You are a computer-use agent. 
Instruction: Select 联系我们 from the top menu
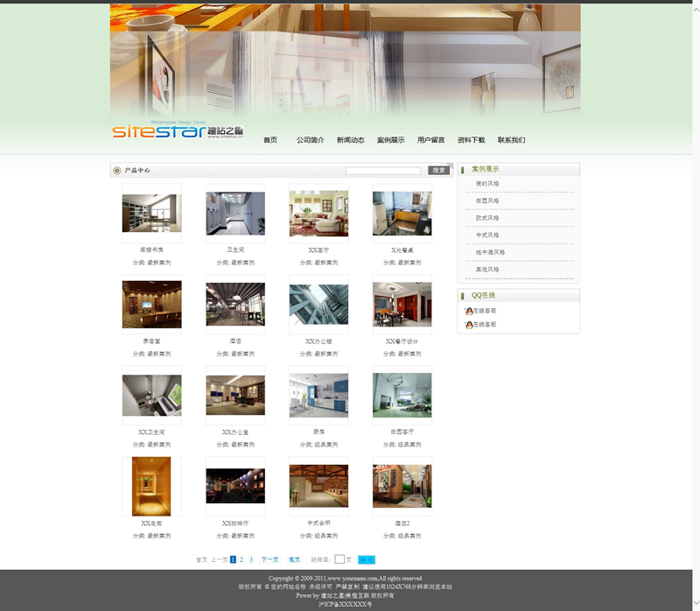(511, 140)
